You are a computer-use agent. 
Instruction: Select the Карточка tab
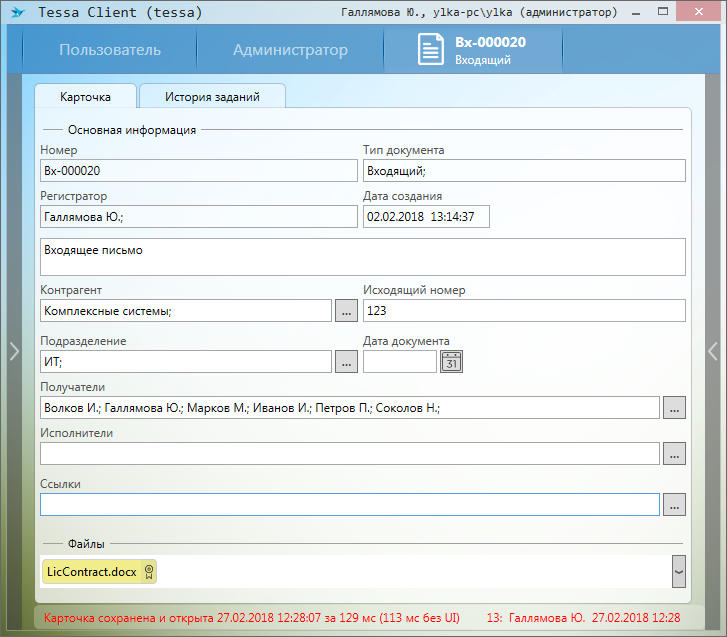pyautogui.click(x=85, y=97)
